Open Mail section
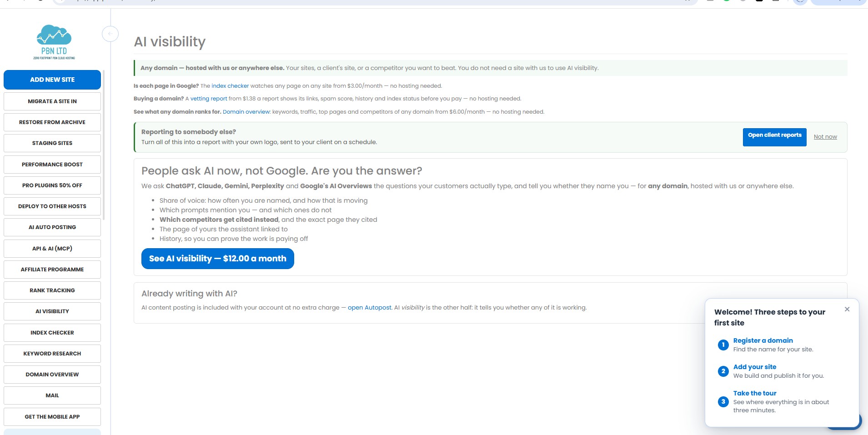Screen dimensions: 868x435 click(x=52, y=395)
